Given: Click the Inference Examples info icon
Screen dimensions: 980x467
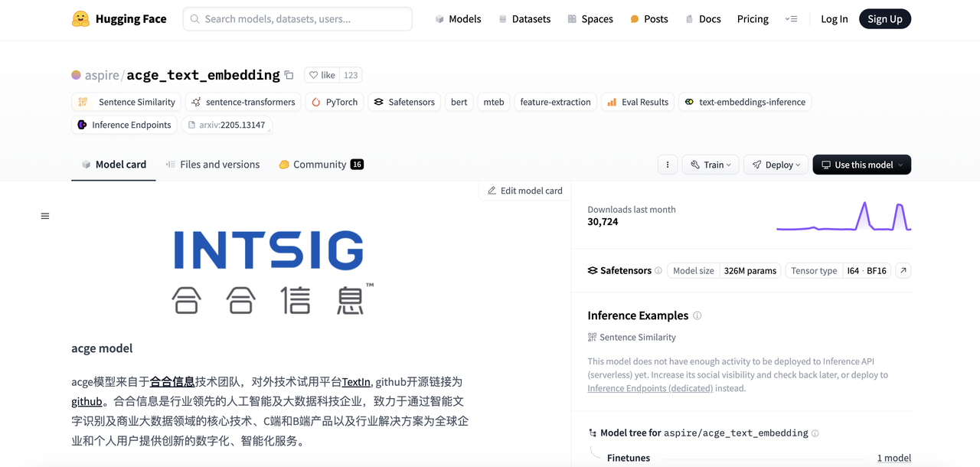Looking at the screenshot, I should point(697,315).
